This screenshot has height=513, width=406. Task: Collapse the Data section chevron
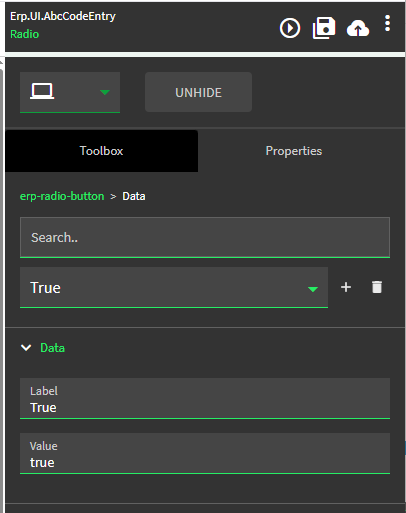pos(26,348)
